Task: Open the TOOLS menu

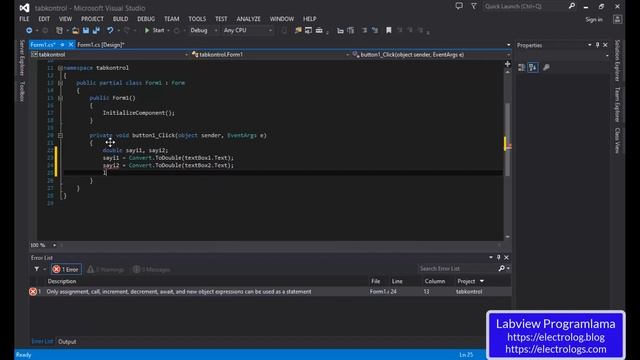Action: pyautogui.click(x=197, y=19)
